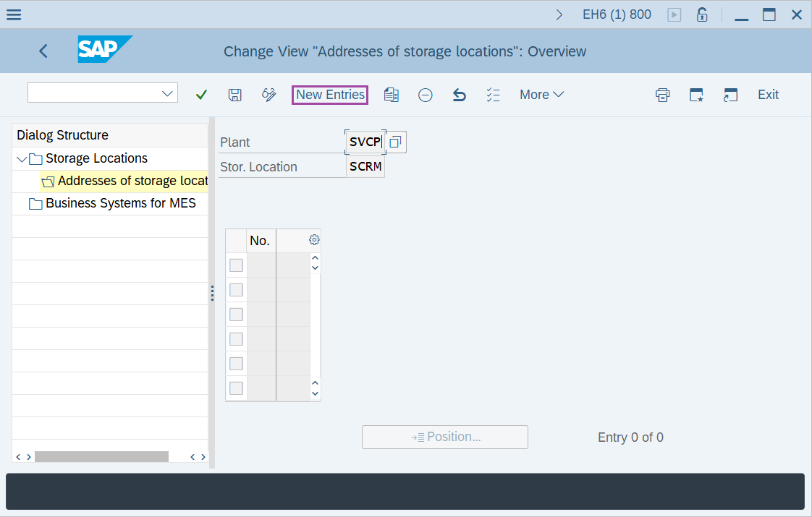Tick the last visible row checkbox
This screenshot has height=517, width=812.
(235, 388)
